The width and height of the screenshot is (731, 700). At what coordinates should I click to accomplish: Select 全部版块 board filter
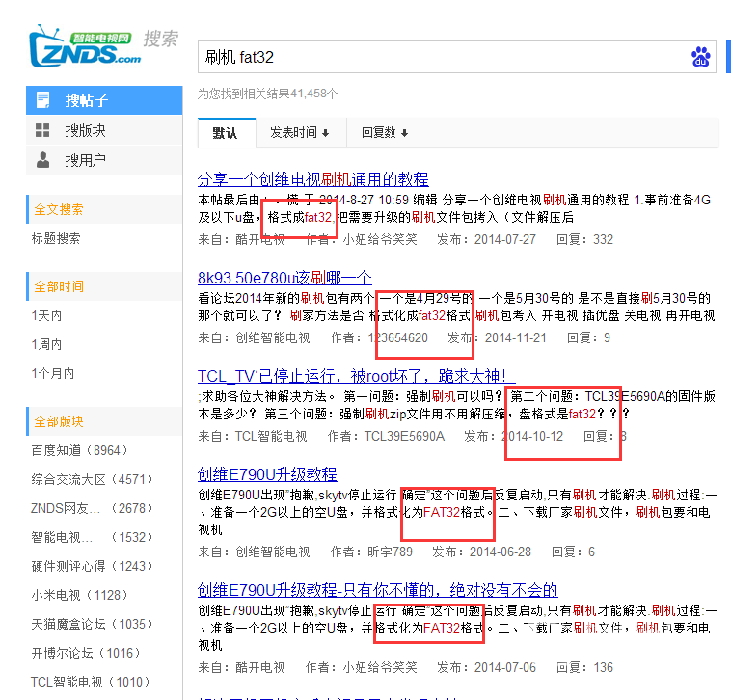pos(59,421)
